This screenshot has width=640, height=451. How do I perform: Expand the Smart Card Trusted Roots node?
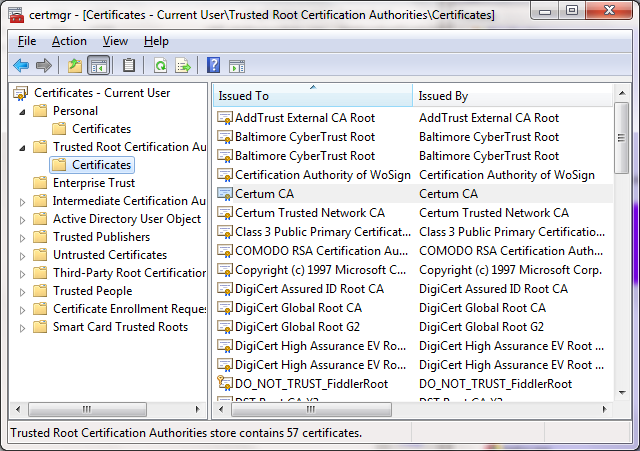[x=22, y=328]
